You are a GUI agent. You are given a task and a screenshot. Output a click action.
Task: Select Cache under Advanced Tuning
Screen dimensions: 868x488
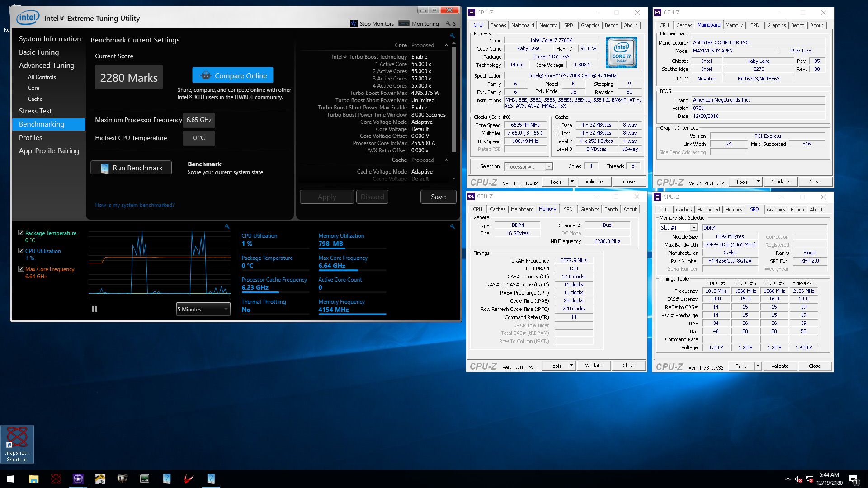pyautogui.click(x=35, y=99)
